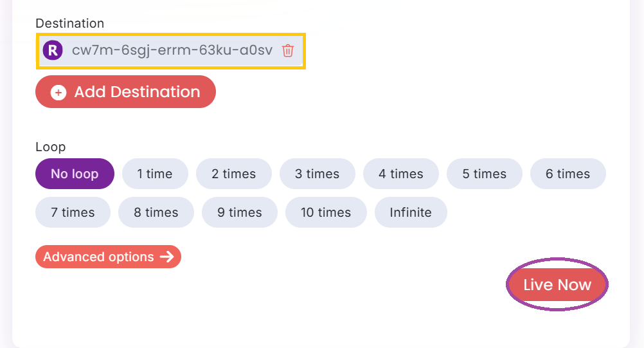Delete the destination with trash icon
Screen dimensions: 644x348
pyautogui.click(x=288, y=50)
